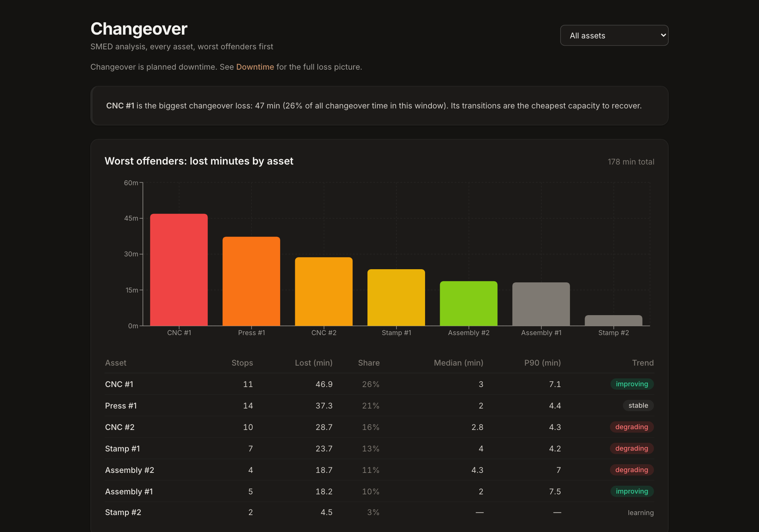Screen dimensions: 759x532
Task: Click the Assembly #2 x-axis label
Action: coord(469,333)
